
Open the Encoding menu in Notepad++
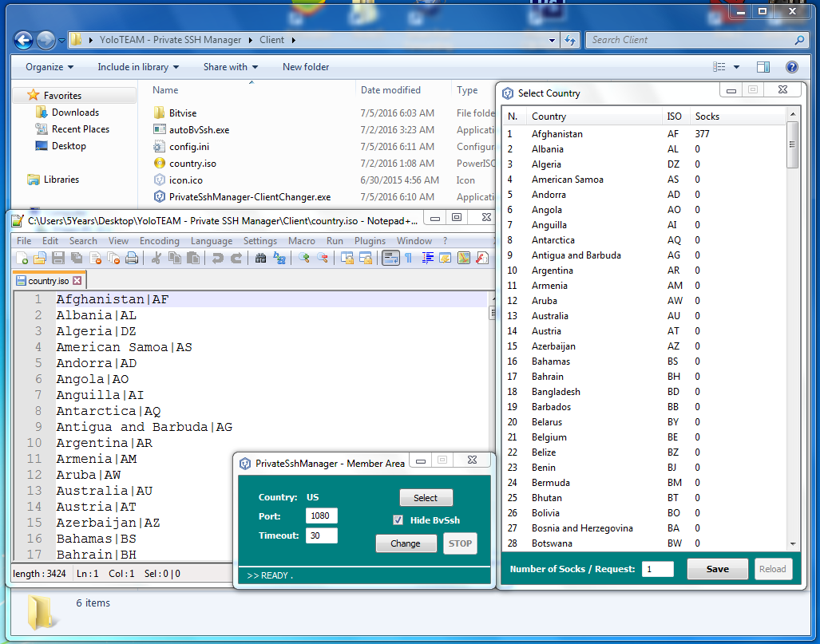159,241
